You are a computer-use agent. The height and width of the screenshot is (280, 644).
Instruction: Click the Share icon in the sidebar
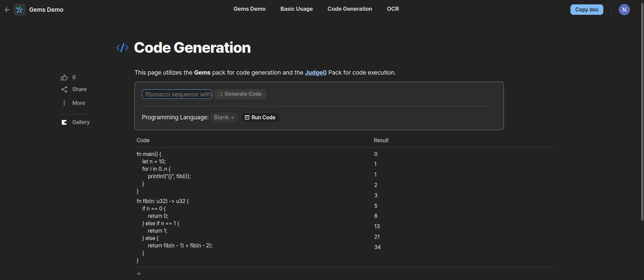point(64,89)
